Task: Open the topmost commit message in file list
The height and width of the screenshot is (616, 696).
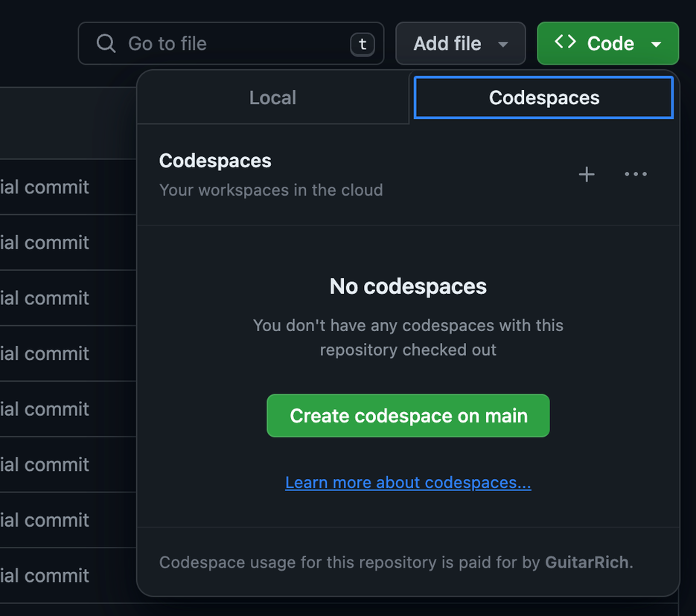Action: coord(45,187)
